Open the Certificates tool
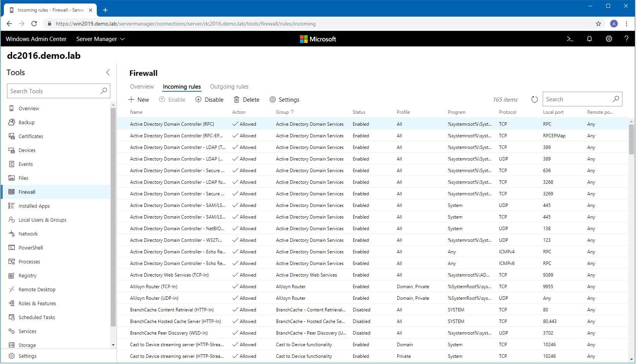 [x=31, y=137]
